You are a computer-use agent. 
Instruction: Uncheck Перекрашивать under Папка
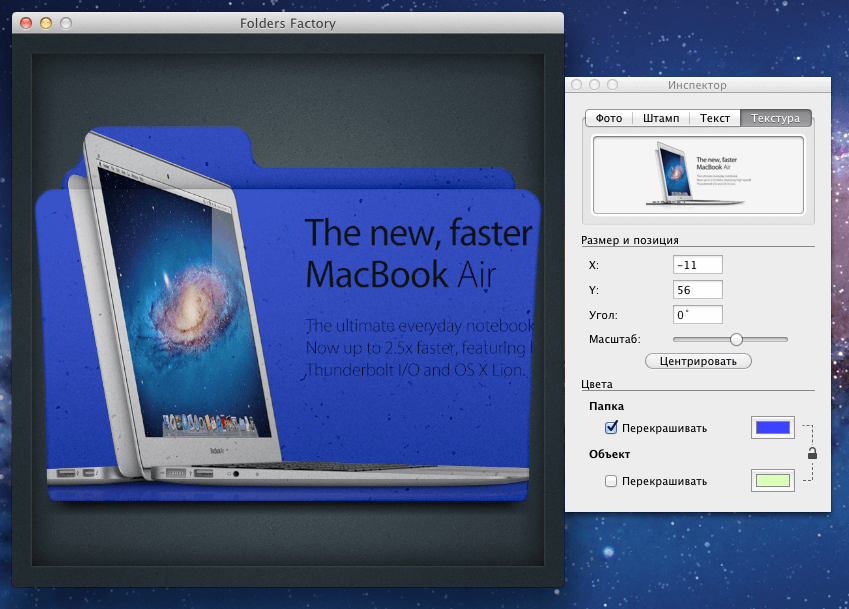(x=611, y=427)
